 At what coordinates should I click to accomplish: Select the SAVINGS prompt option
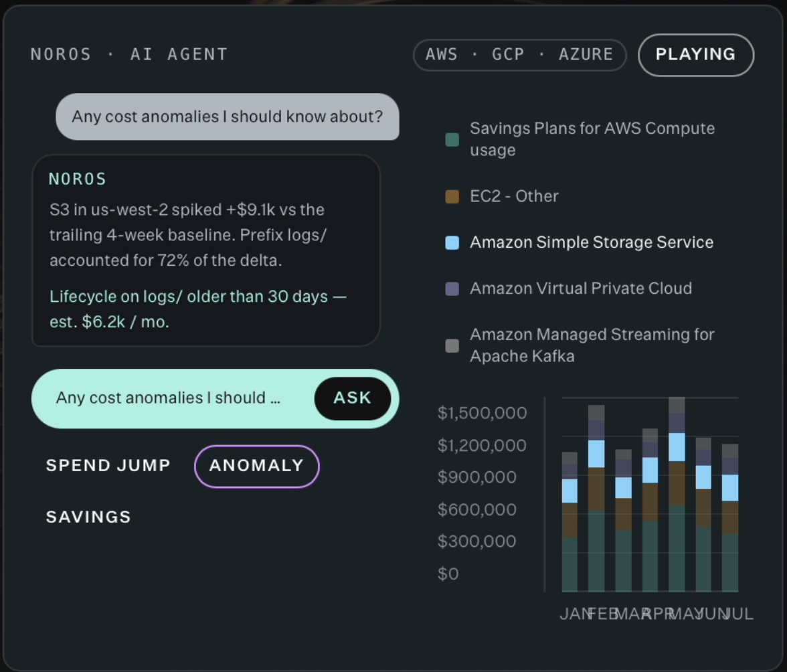point(88,517)
